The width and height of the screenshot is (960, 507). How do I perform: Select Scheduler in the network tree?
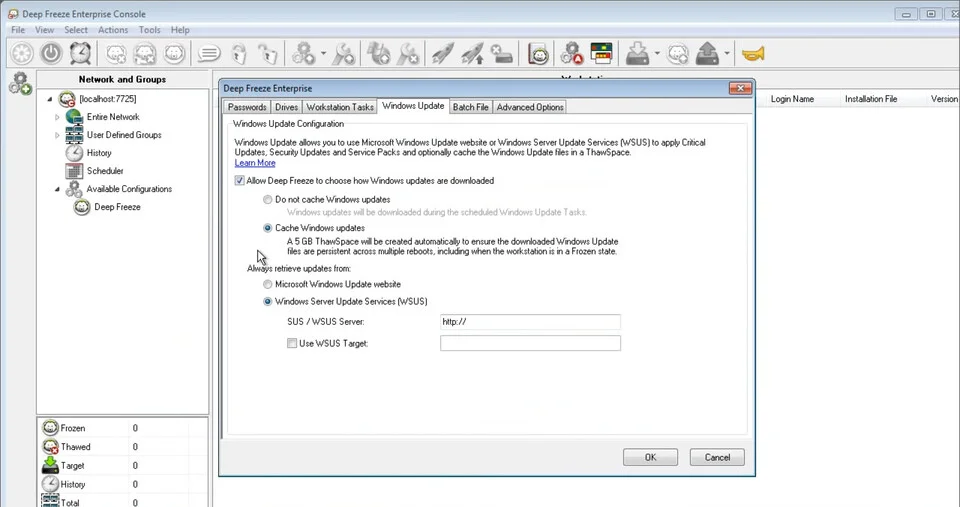105,171
